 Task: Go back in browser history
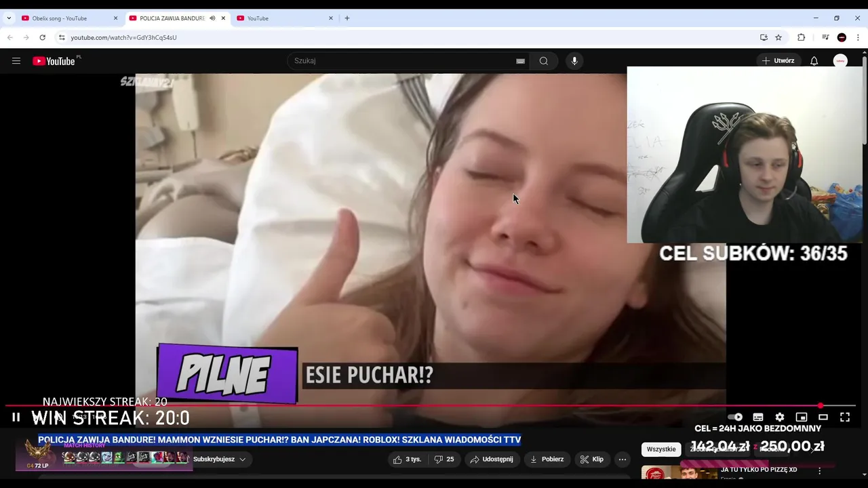click(10, 37)
